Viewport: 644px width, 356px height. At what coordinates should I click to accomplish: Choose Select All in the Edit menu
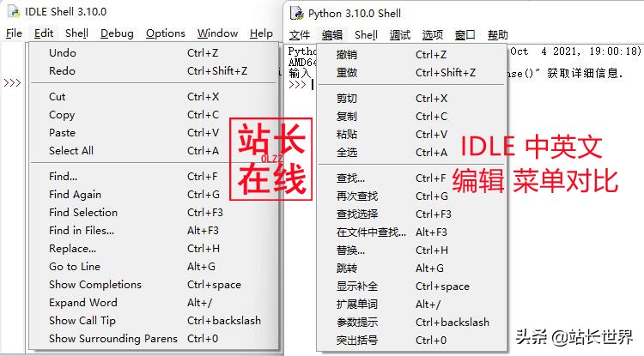pos(155,151)
